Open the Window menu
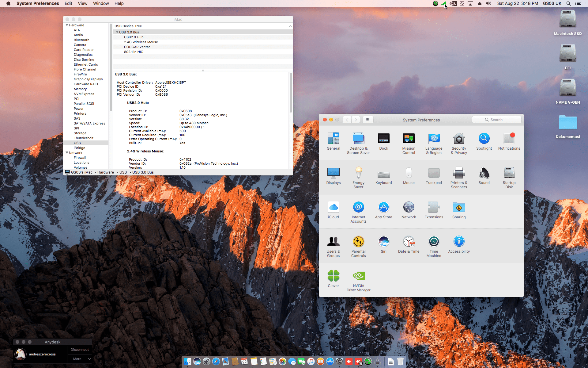 [x=101, y=3]
